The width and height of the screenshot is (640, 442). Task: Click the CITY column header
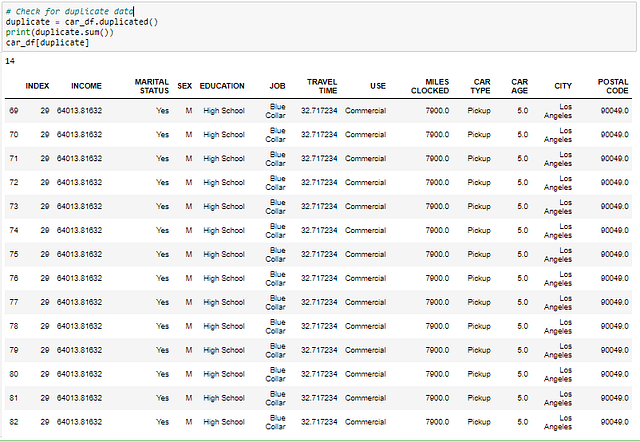tap(563, 86)
